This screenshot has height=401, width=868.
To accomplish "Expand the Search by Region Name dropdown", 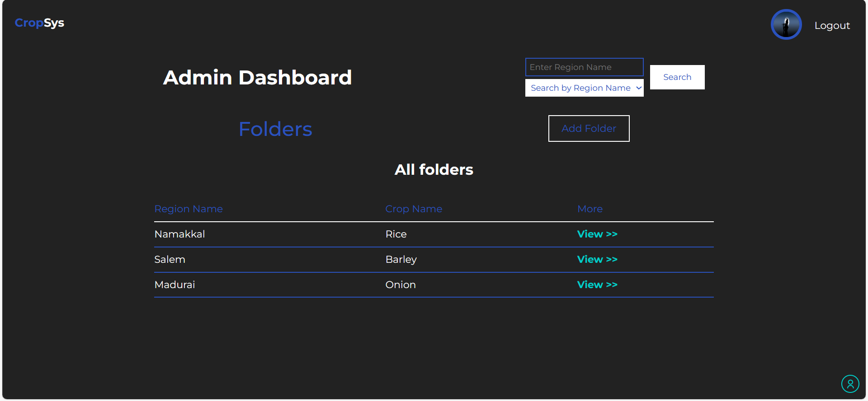I will [x=584, y=88].
